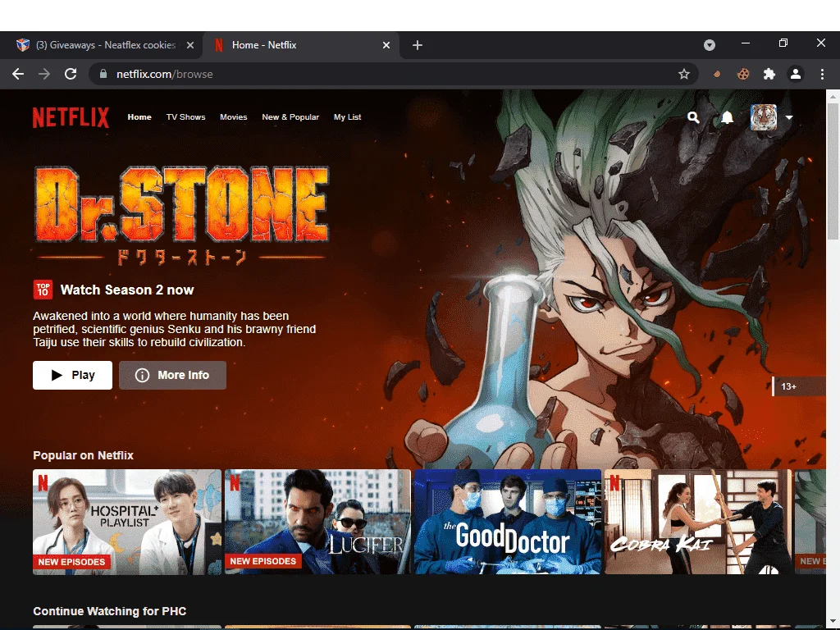Screen dimensions: 840x630
Task: Open The Good Doctor thumbnail
Action: (x=508, y=522)
